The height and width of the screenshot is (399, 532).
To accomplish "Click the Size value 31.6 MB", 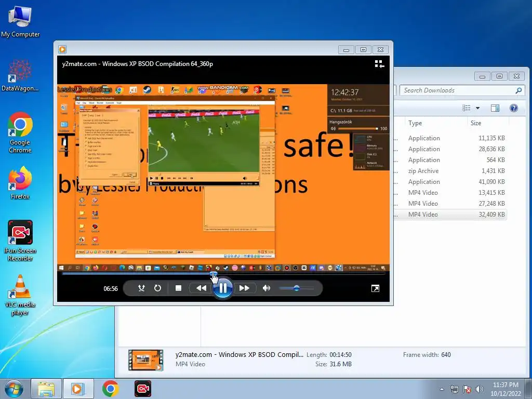I will click(340, 364).
